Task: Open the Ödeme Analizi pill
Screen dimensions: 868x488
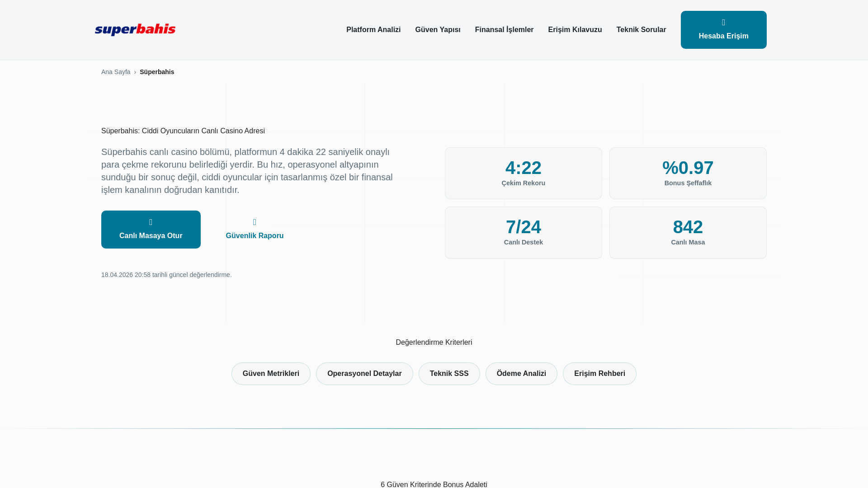Action: tap(521, 374)
